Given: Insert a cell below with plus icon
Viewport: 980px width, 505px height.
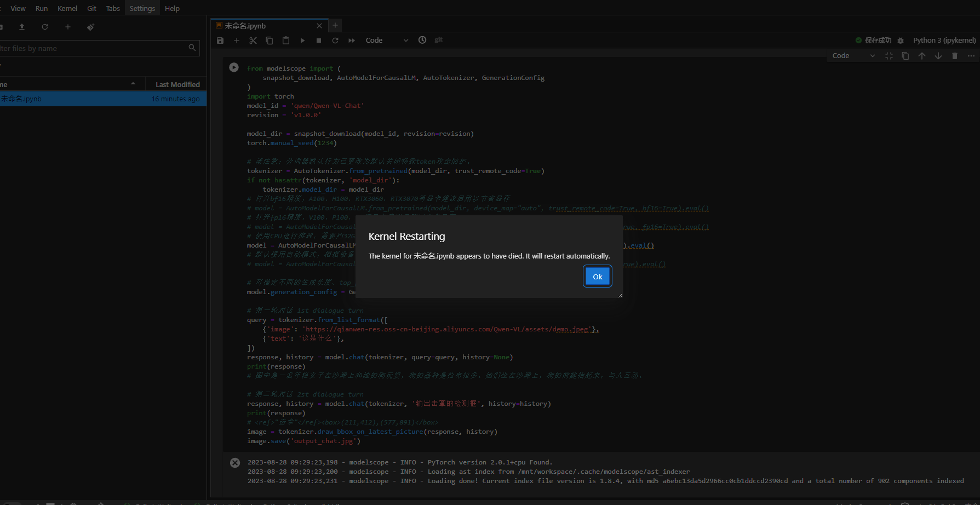Looking at the screenshot, I should [x=237, y=41].
